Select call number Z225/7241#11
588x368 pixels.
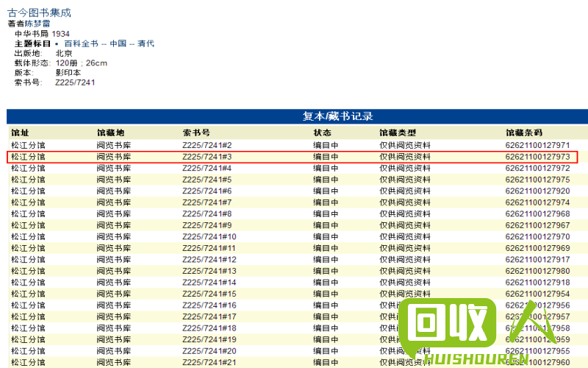tap(209, 248)
